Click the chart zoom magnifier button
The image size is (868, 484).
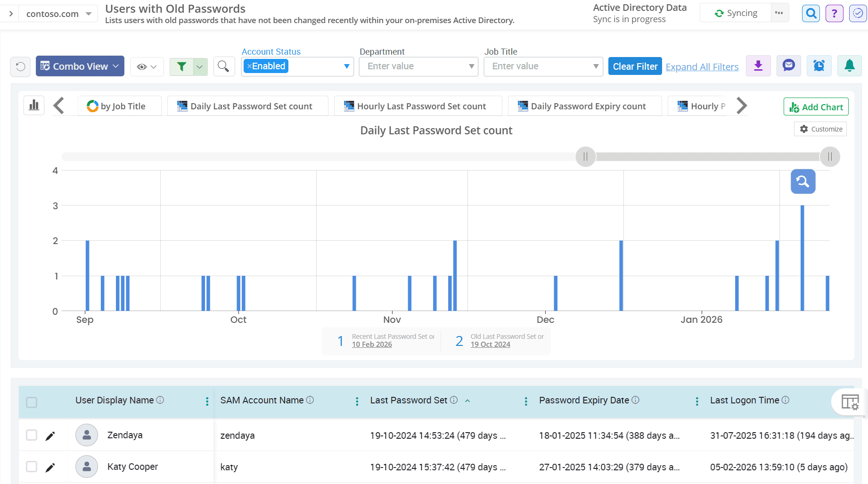click(802, 181)
